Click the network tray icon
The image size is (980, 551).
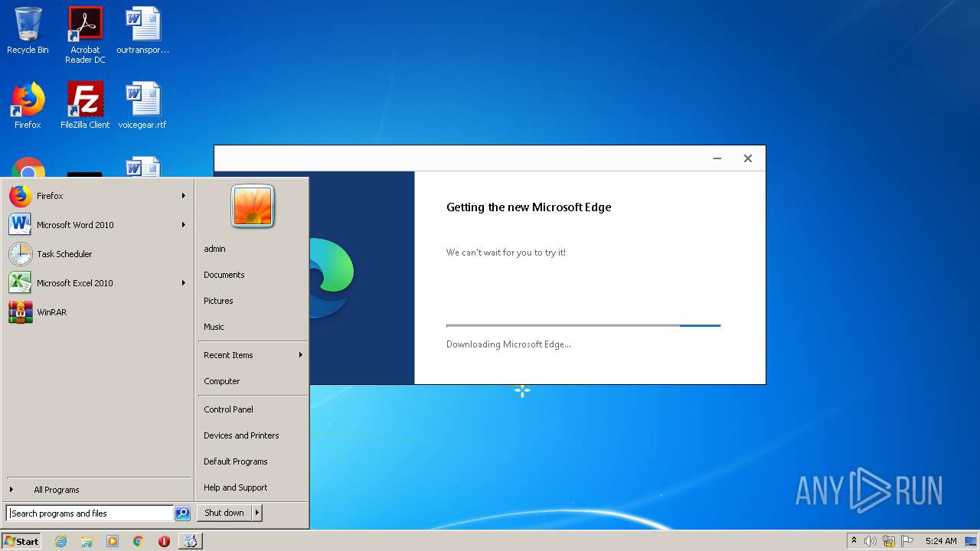[889, 541]
